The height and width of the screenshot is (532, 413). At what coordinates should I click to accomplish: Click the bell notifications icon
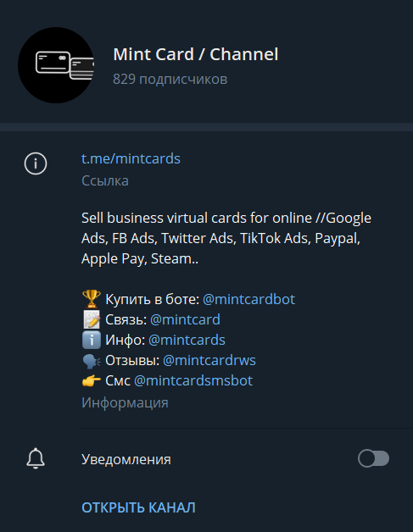point(36,458)
